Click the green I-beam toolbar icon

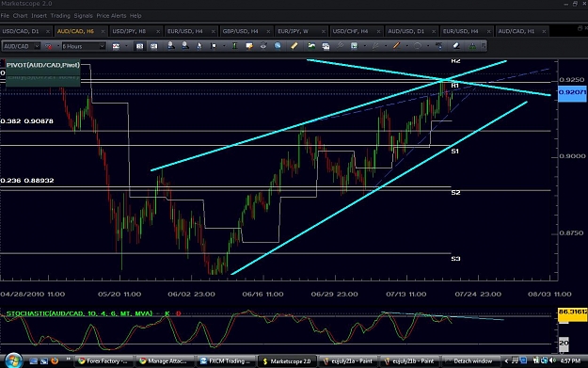(234, 46)
